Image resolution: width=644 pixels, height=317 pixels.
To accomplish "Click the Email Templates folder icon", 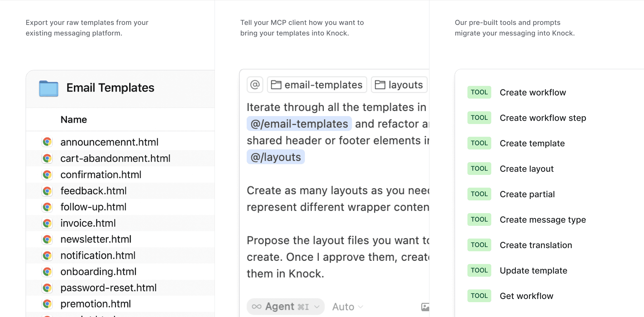I will coord(49,89).
